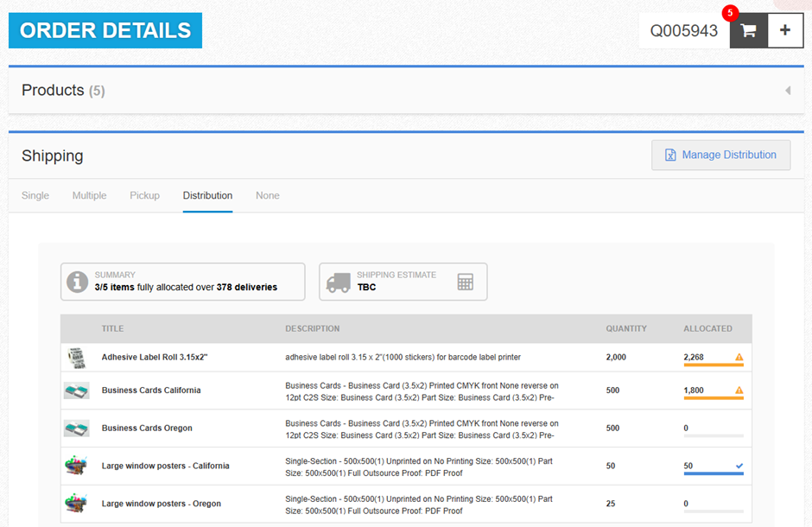
Task: Switch to the Pickup shipping tab
Action: [144, 196]
